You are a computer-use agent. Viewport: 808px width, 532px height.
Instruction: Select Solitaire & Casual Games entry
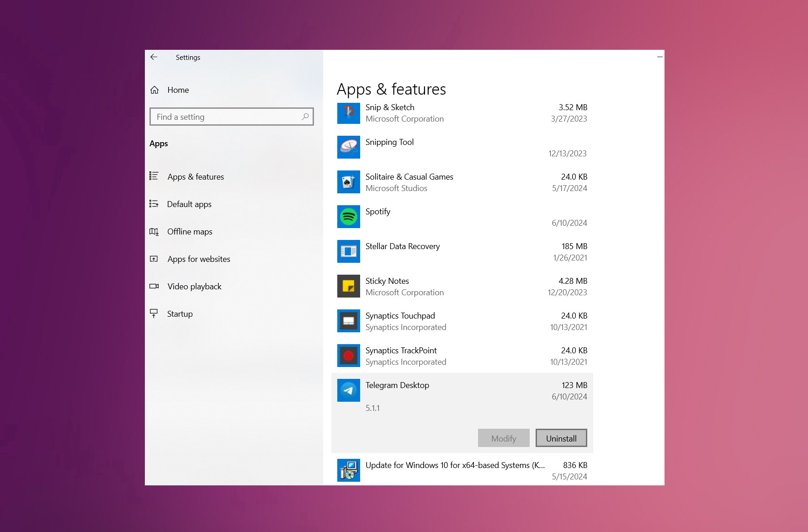click(x=462, y=182)
